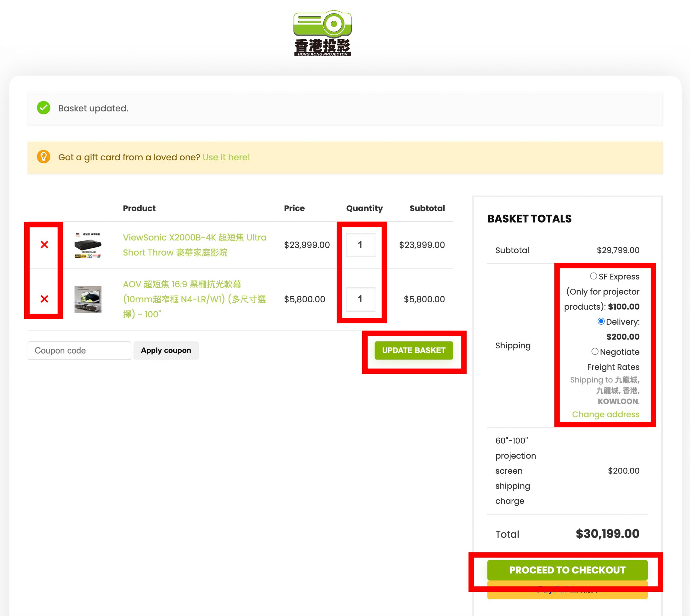Image resolution: width=690 pixels, height=616 pixels.
Task: Click Proceed to Checkout
Action: [x=567, y=570]
